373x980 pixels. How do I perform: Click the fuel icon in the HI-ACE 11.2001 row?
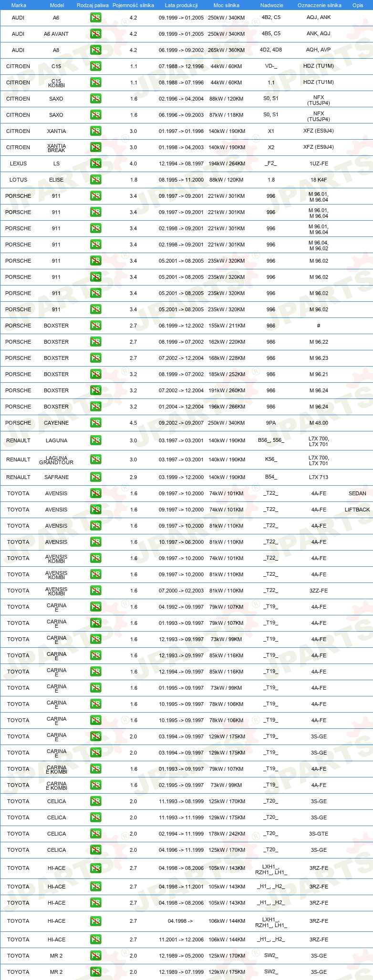[95, 939]
